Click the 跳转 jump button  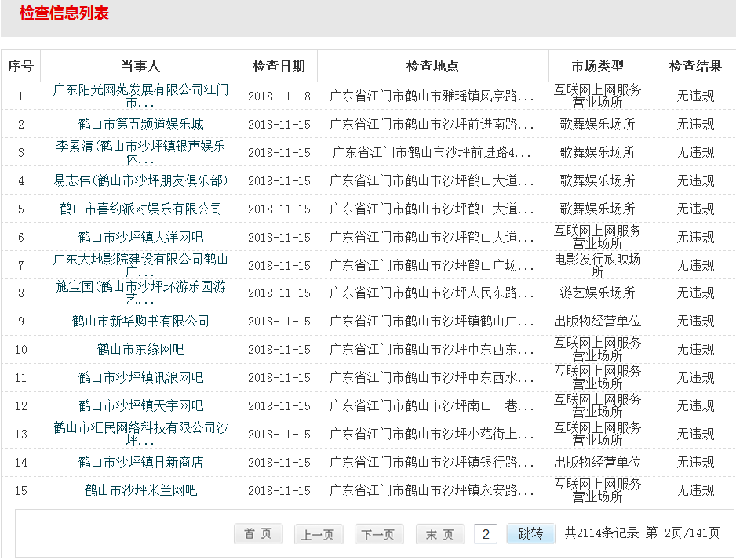(x=530, y=533)
